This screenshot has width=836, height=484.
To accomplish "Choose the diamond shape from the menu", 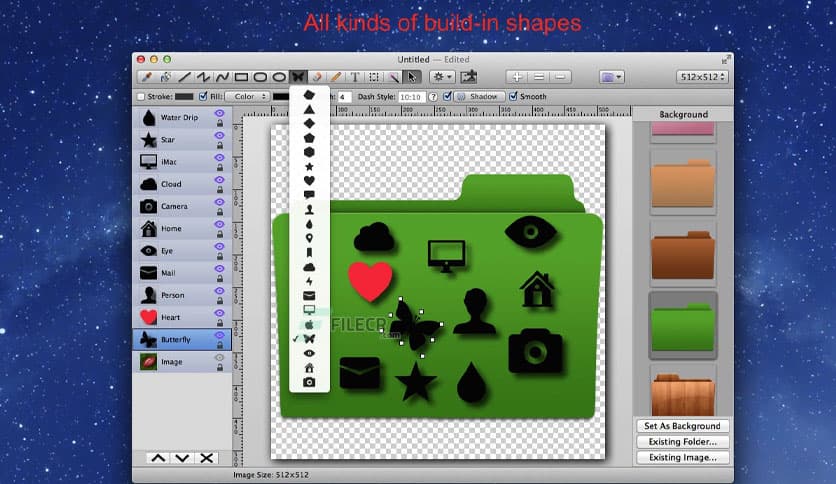I will click(309, 124).
